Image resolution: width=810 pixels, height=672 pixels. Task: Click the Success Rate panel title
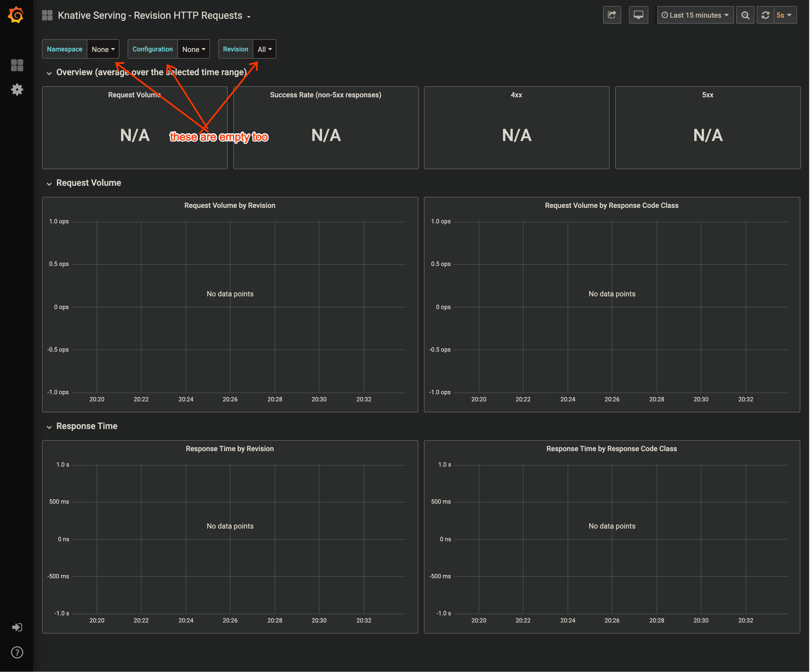point(325,95)
